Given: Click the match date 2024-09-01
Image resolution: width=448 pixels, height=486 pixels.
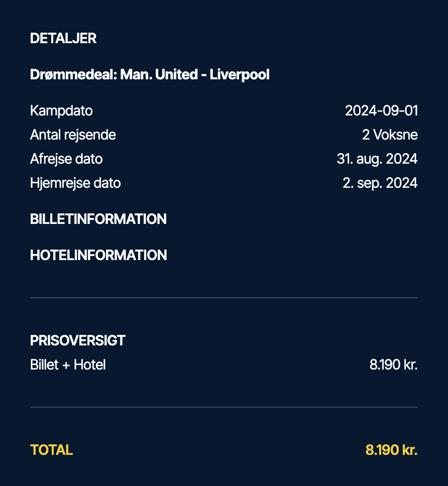Looking at the screenshot, I should tap(381, 110).
